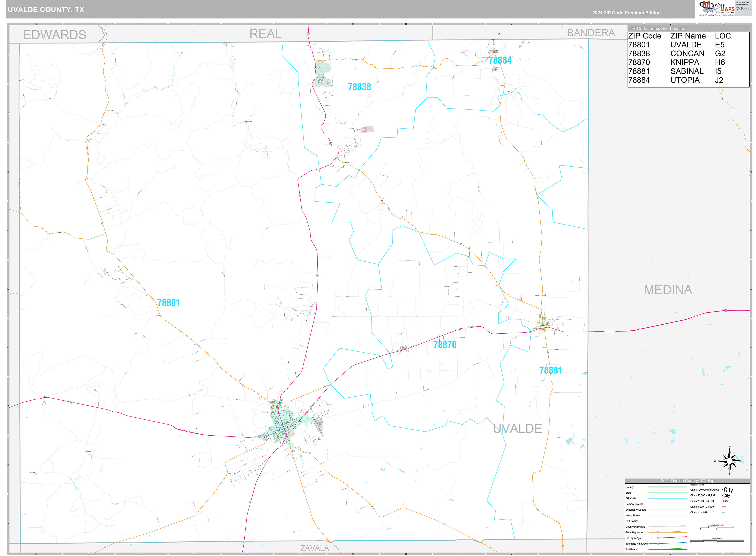Image resolution: width=756 pixels, height=556 pixels.
Task: Click the County Highways legend label
Action: click(x=636, y=527)
